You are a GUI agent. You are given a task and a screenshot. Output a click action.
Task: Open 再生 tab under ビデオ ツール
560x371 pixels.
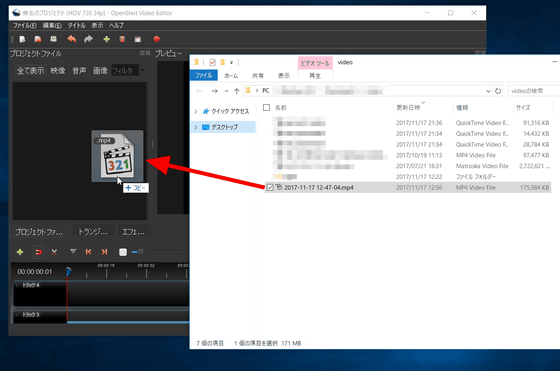[x=315, y=76]
